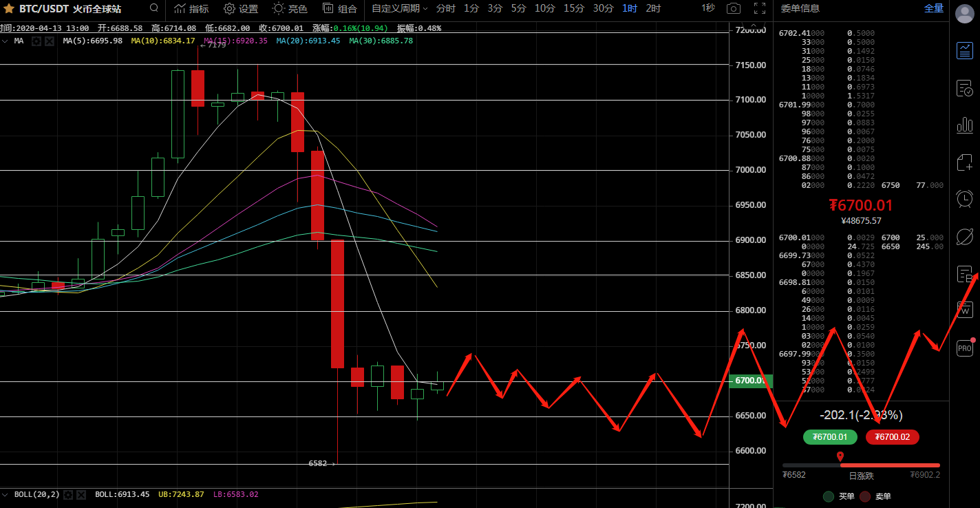The height and width of the screenshot is (508, 980).
Task: Open the document B sidebar icon
Action: tap(965, 274)
